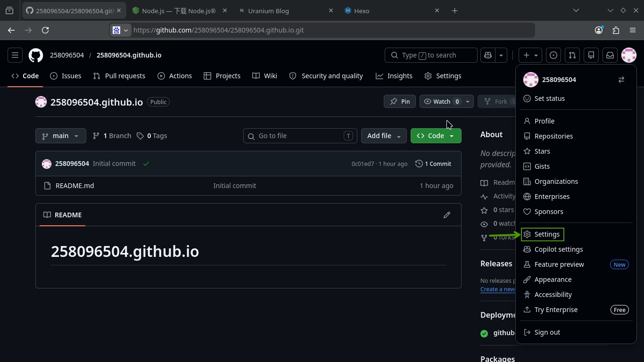Open Organizations from user menu
Viewport: 644px width, 362px height.
coord(576,181)
